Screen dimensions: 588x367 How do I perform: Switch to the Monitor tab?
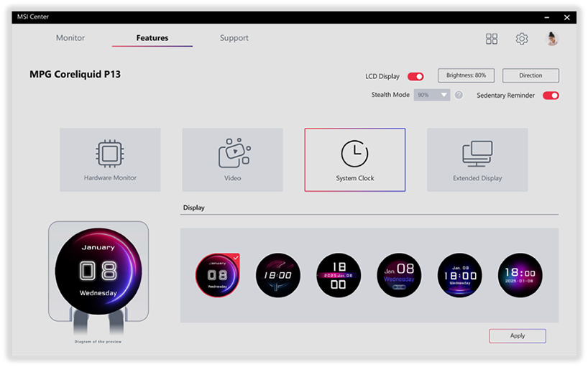[x=70, y=38]
